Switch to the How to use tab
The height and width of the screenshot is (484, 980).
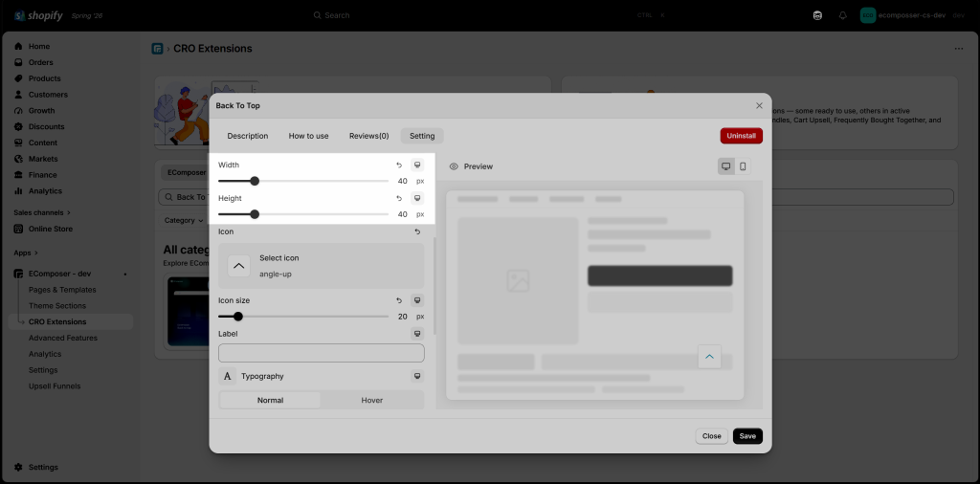point(309,136)
